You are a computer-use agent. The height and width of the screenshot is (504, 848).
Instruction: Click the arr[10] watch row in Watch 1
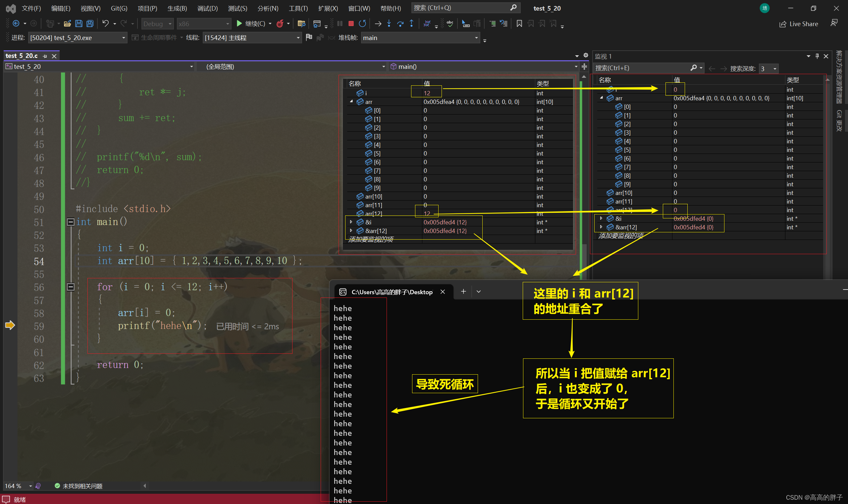[x=709, y=193]
